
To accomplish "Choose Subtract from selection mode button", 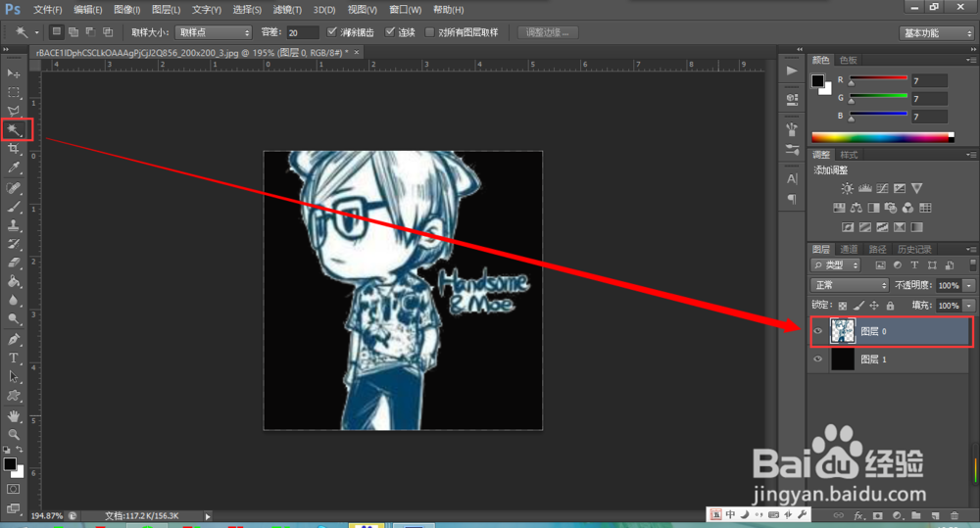I will 90,32.
